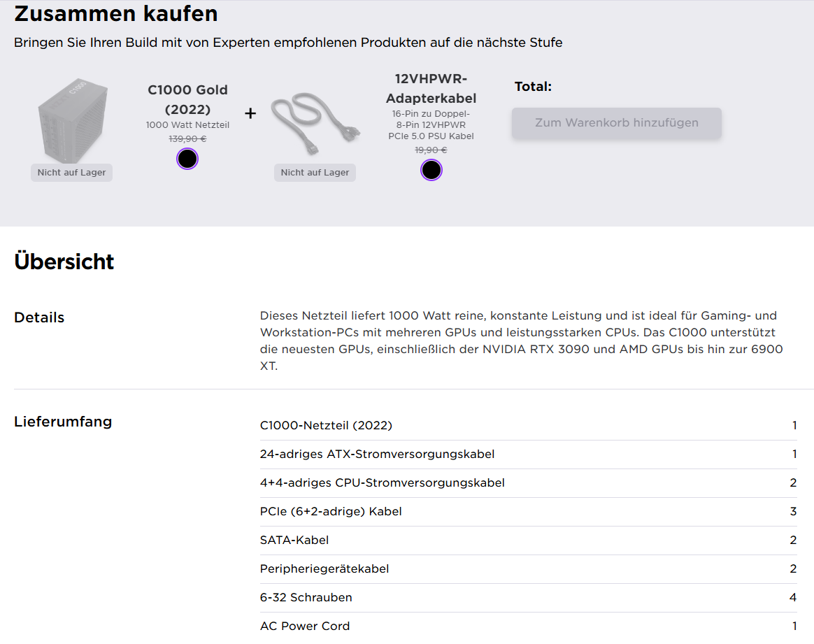Click quantity 3 for PCIe cables

tap(793, 512)
